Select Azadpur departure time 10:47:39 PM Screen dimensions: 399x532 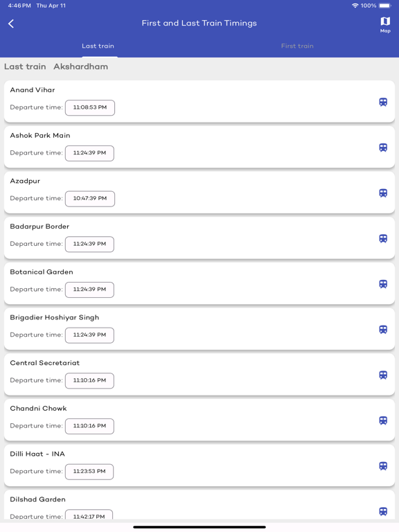[90, 199]
